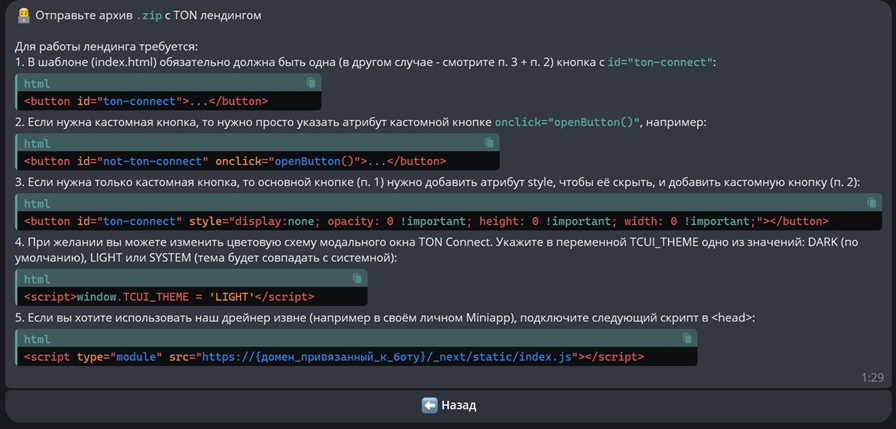Click the html label of first code block
Screen dimensions: 896x429
click(37, 83)
